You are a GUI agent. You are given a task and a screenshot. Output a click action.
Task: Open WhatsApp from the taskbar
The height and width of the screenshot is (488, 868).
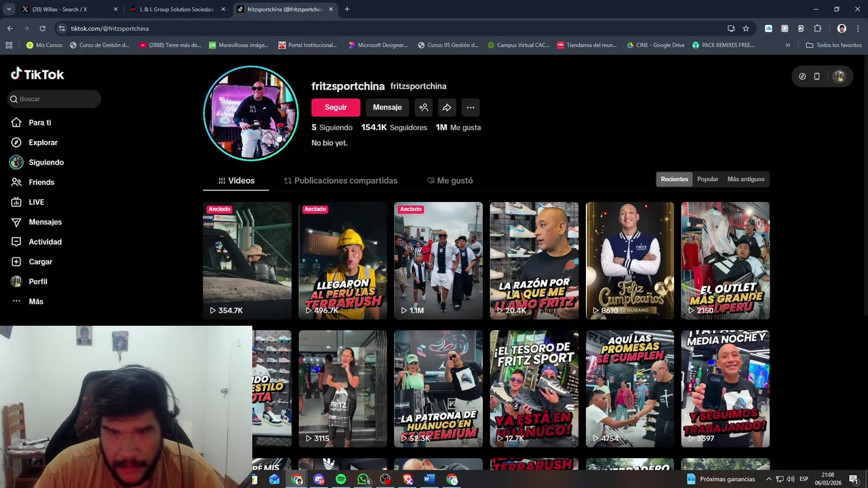coord(363,479)
